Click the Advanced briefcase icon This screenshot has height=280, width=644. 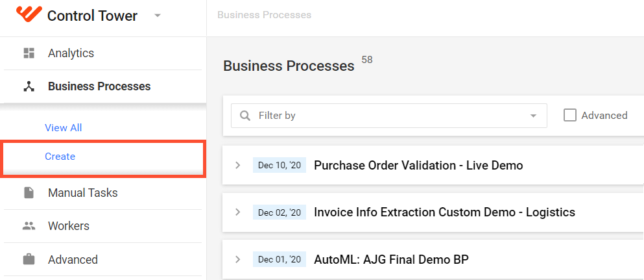tap(29, 259)
